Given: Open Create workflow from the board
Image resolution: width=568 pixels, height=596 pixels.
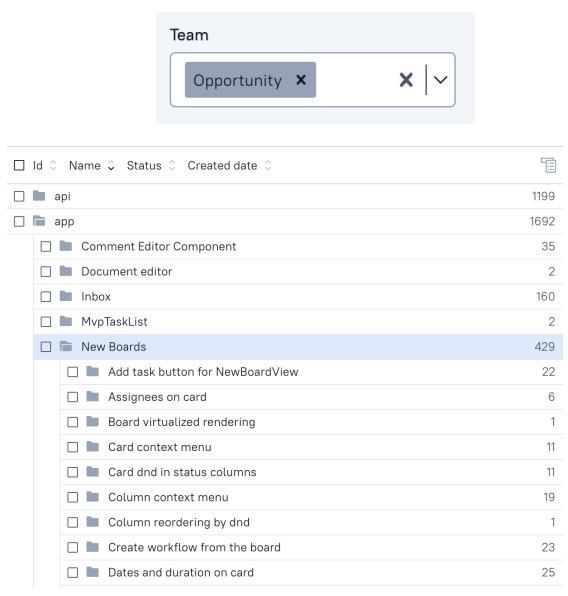Looking at the screenshot, I should [194, 547].
